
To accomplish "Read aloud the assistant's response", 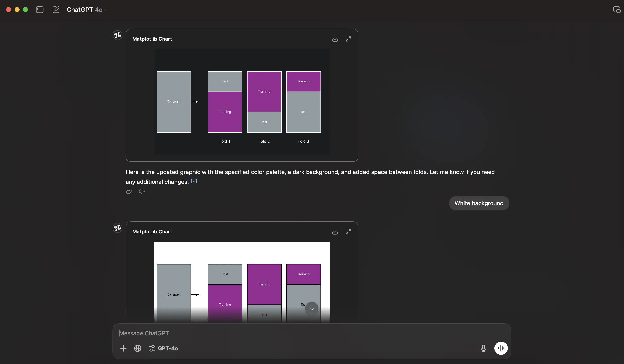I will (x=142, y=191).
